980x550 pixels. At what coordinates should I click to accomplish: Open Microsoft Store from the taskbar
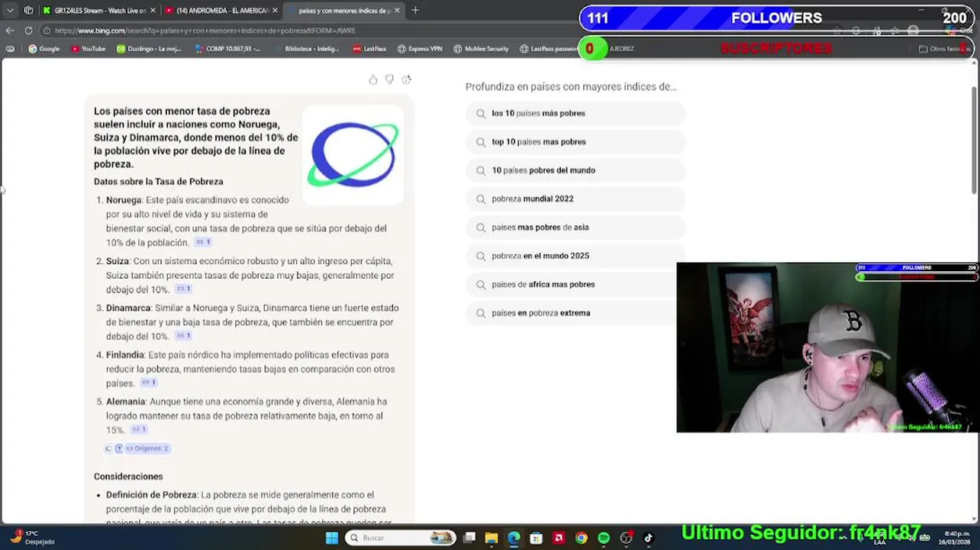point(537,538)
